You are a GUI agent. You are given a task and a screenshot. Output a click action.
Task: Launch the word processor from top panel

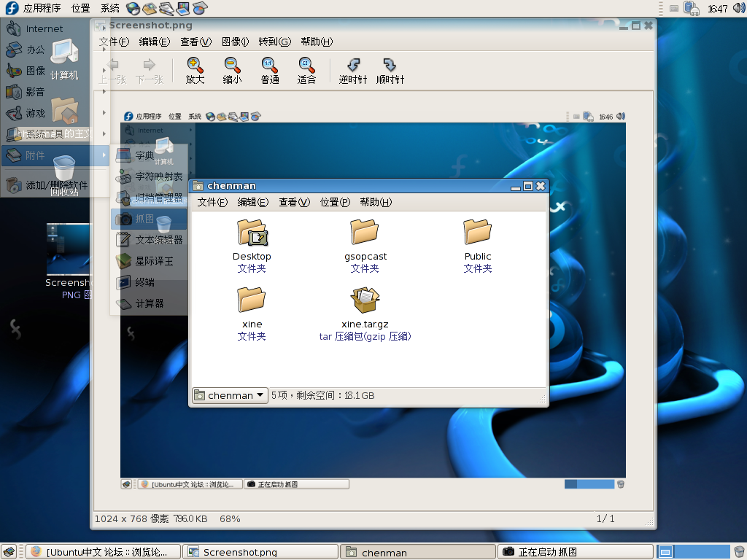pos(166,8)
